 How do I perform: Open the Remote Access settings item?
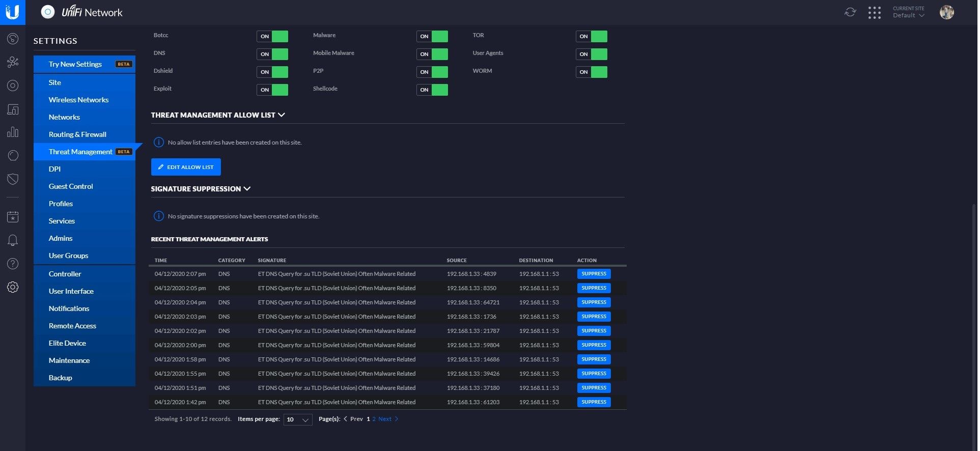[x=85, y=326]
